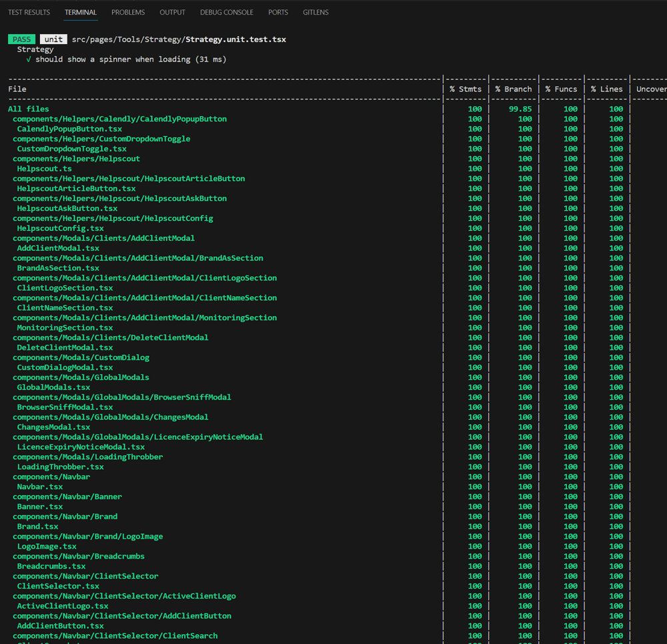Click the 99.85 branch coverage value
This screenshot has height=644, width=667.
[520, 109]
